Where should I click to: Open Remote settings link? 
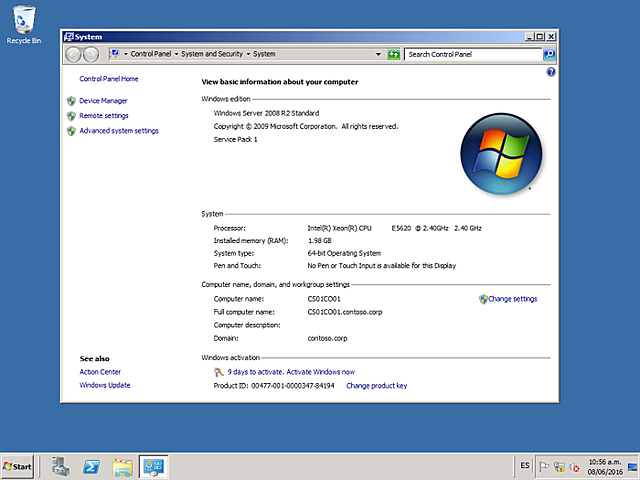point(104,116)
